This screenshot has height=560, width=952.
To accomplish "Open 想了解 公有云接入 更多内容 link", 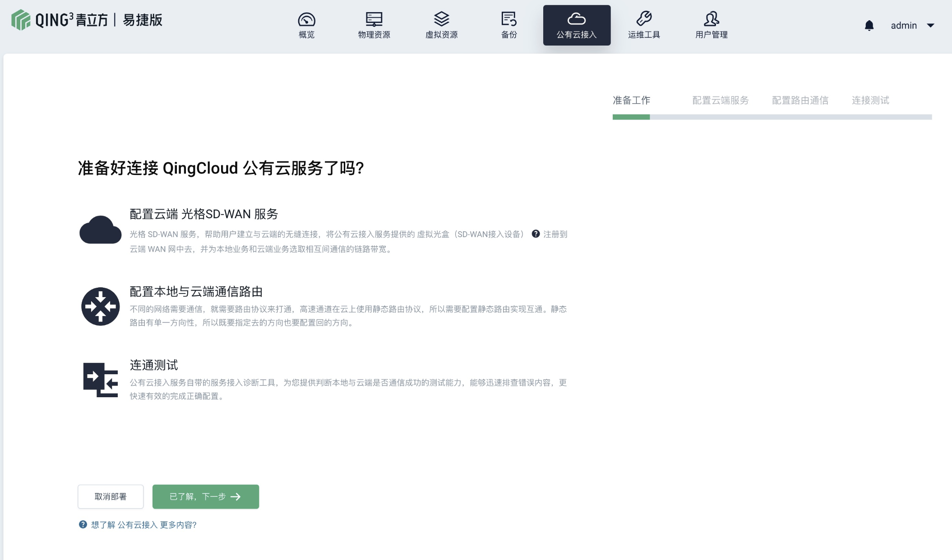I will click(144, 525).
